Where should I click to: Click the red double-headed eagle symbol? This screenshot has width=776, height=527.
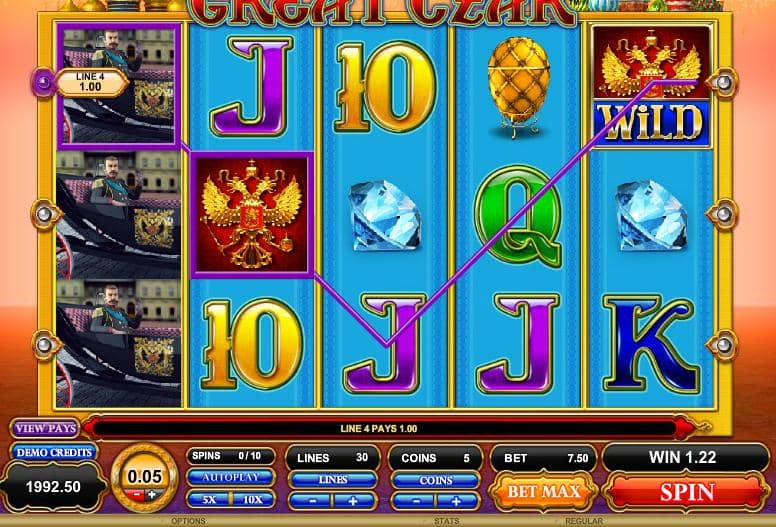[252, 215]
